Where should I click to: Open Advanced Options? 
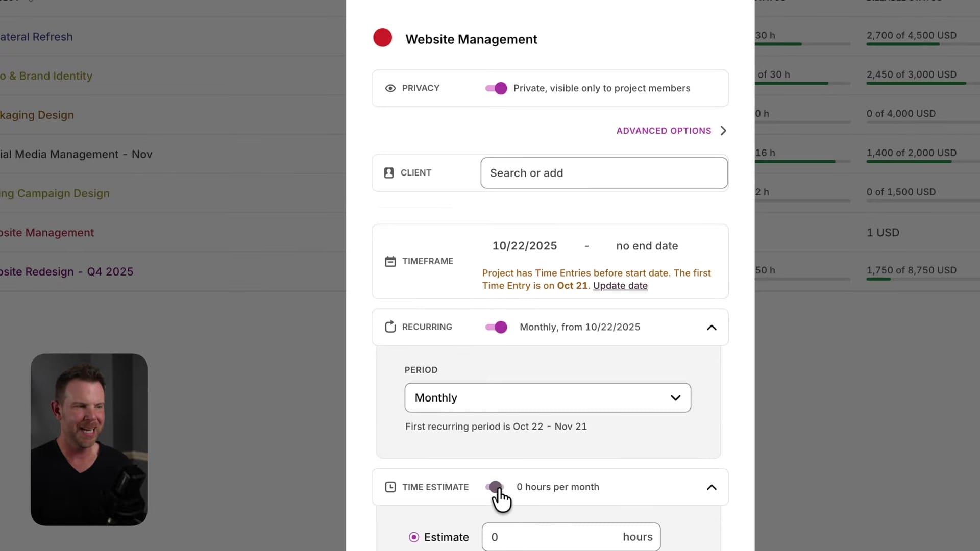(664, 131)
